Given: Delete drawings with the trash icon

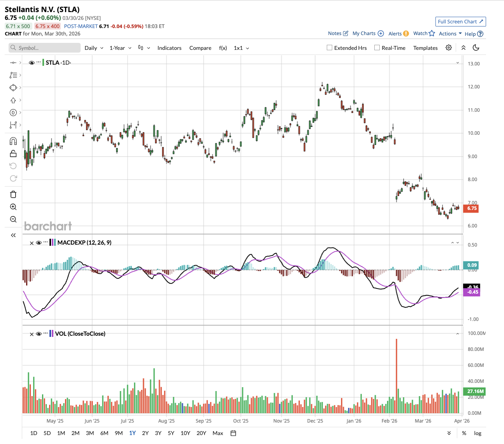Looking at the screenshot, I should tap(13, 194).
